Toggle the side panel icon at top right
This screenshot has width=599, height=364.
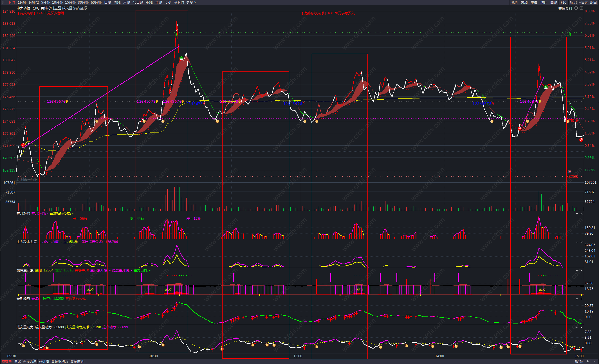click(581, 8)
